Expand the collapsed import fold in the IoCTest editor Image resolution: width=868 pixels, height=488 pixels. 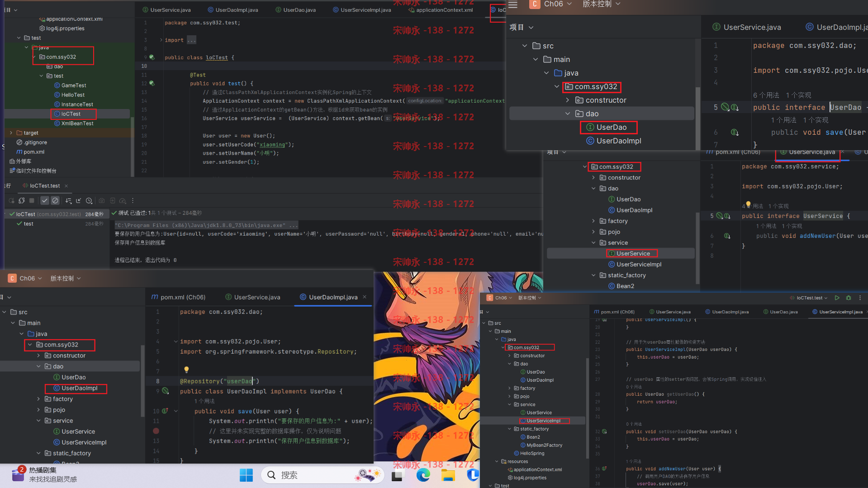(161, 40)
